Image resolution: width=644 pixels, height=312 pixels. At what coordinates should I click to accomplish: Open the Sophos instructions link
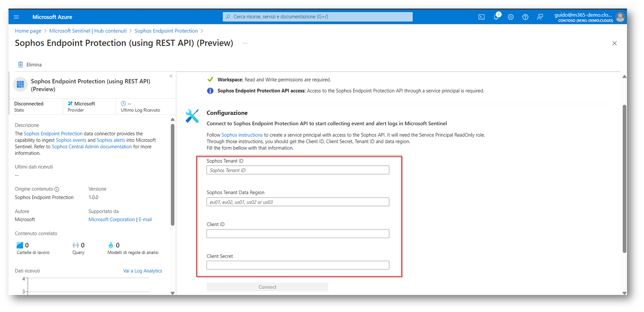pyautogui.click(x=242, y=135)
